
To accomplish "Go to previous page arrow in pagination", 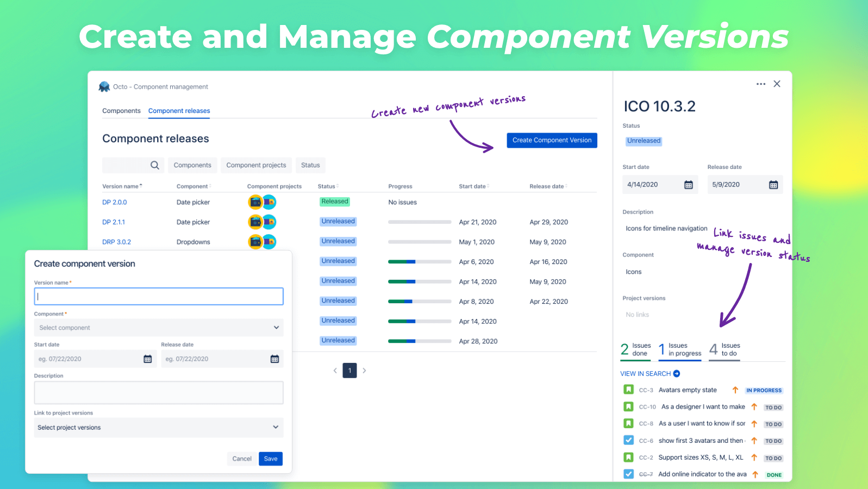I will click(x=335, y=371).
